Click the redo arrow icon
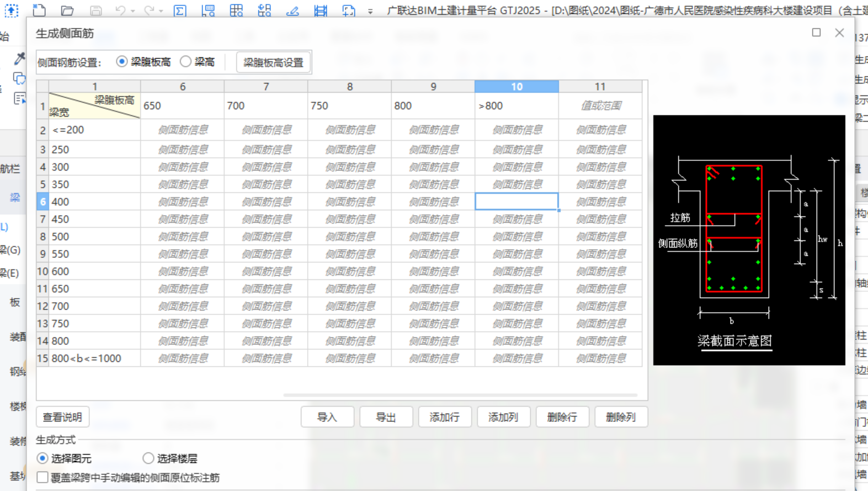The image size is (868, 491). click(148, 10)
